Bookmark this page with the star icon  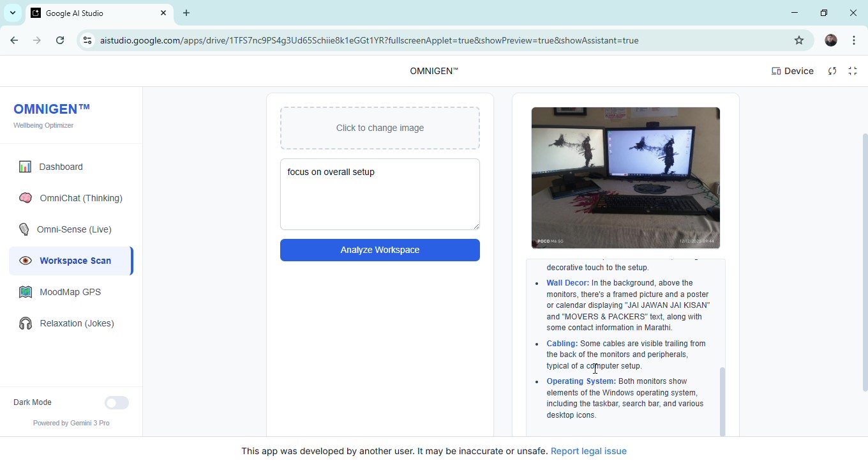[799, 40]
